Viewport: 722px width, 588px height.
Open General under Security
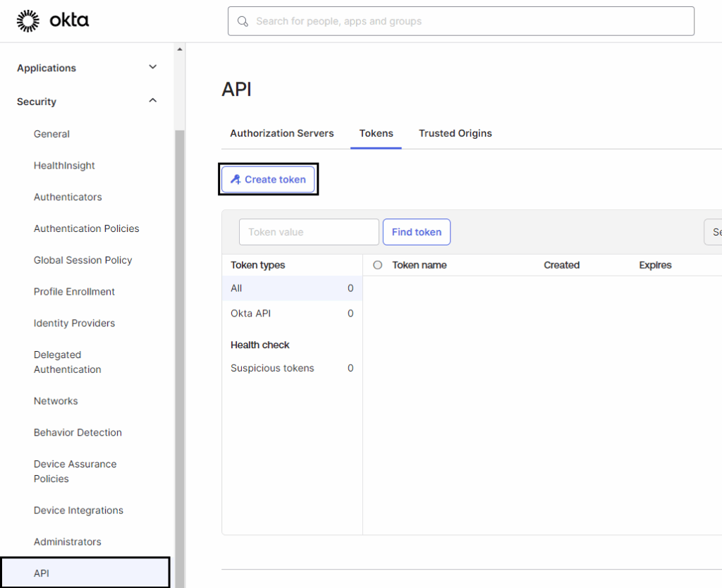pyautogui.click(x=51, y=134)
